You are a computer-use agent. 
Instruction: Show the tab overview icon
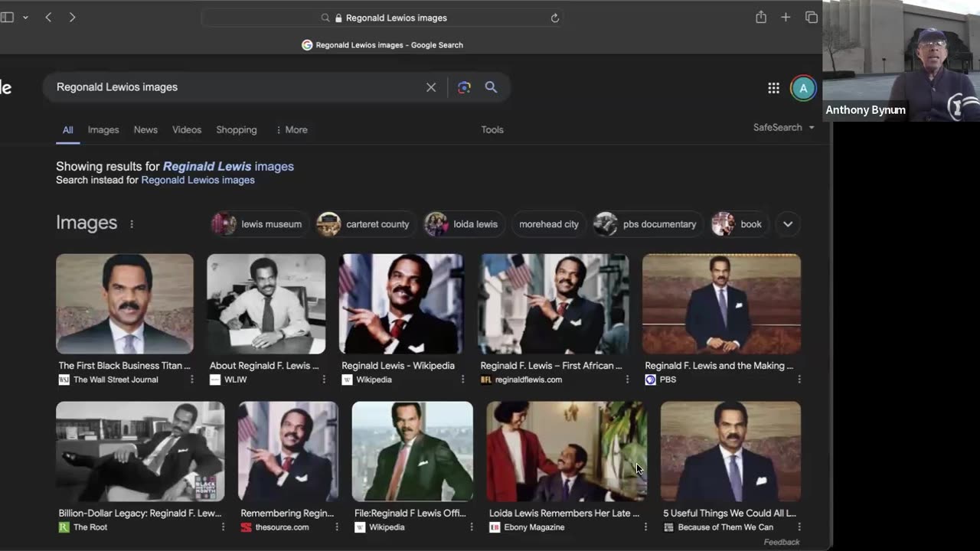(812, 18)
